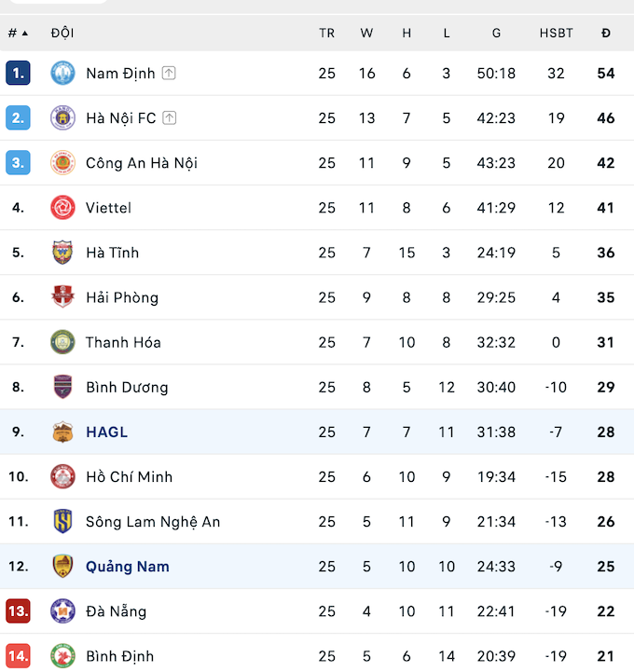This screenshot has width=634, height=672.
Task: Click the Nam Định club crest
Action: coord(62,73)
